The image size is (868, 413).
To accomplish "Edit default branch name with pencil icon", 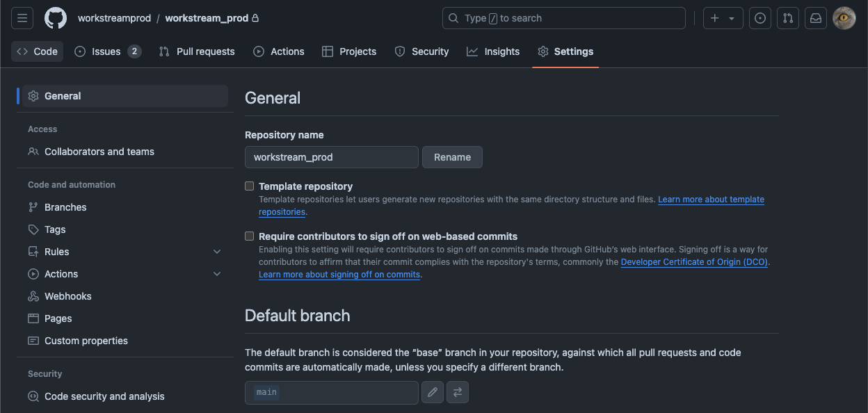I will pos(433,392).
